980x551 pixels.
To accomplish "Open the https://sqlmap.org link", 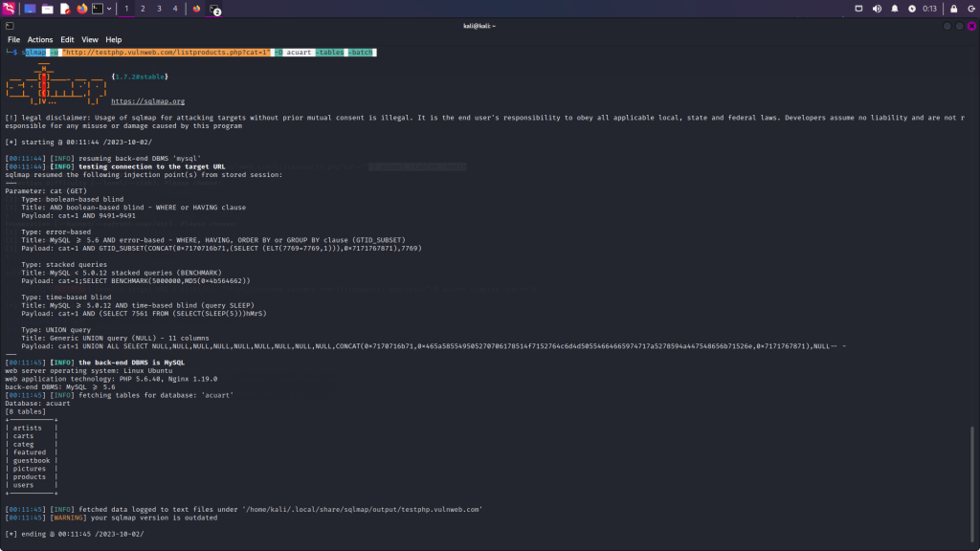I will tap(147, 101).
